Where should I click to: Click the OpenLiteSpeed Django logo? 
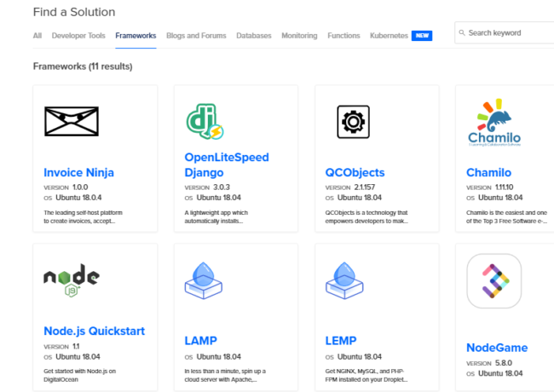[205, 122]
